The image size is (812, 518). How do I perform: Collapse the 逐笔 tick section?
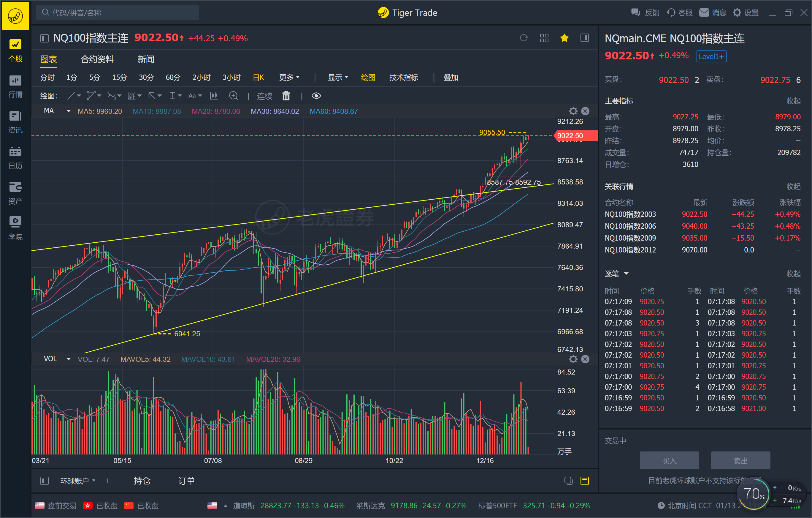(794, 274)
